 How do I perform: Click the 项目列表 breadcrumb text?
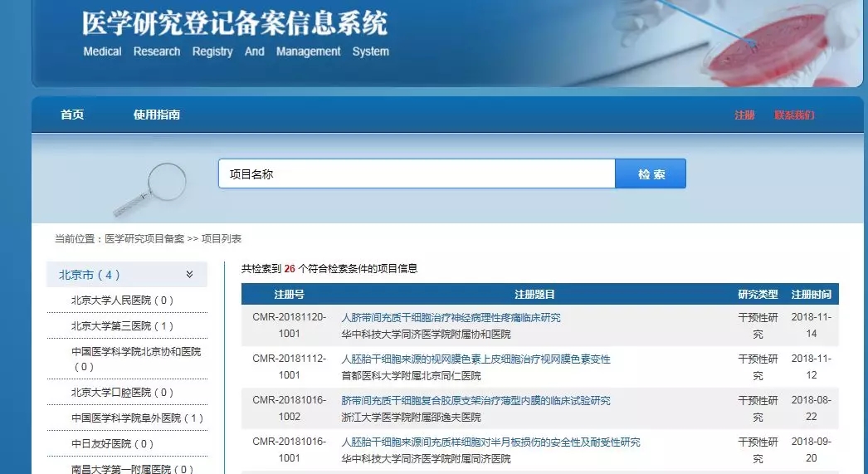click(x=222, y=239)
